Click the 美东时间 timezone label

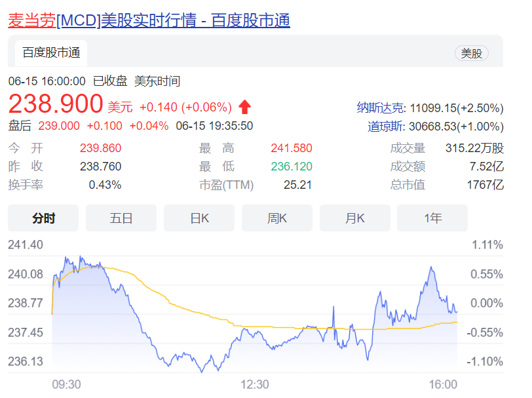pyautogui.click(x=157, y=81)
